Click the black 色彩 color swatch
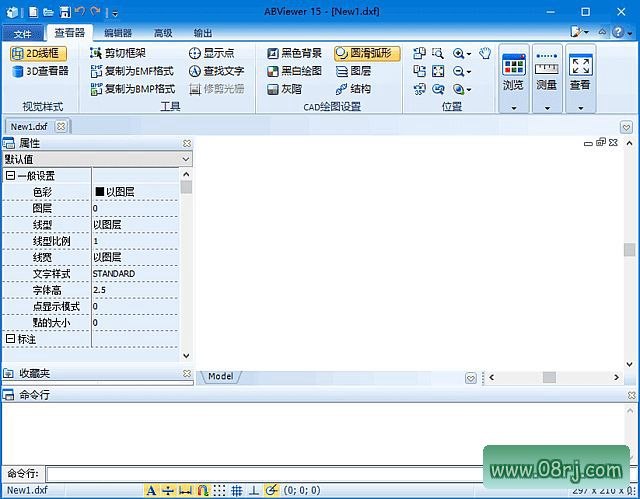 (x=100, y=192)
